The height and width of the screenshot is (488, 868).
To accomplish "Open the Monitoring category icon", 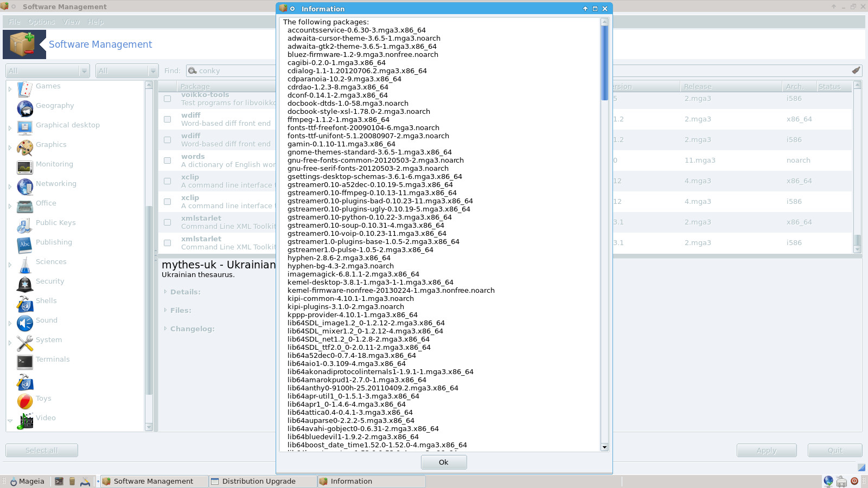I will coord(25,167).
